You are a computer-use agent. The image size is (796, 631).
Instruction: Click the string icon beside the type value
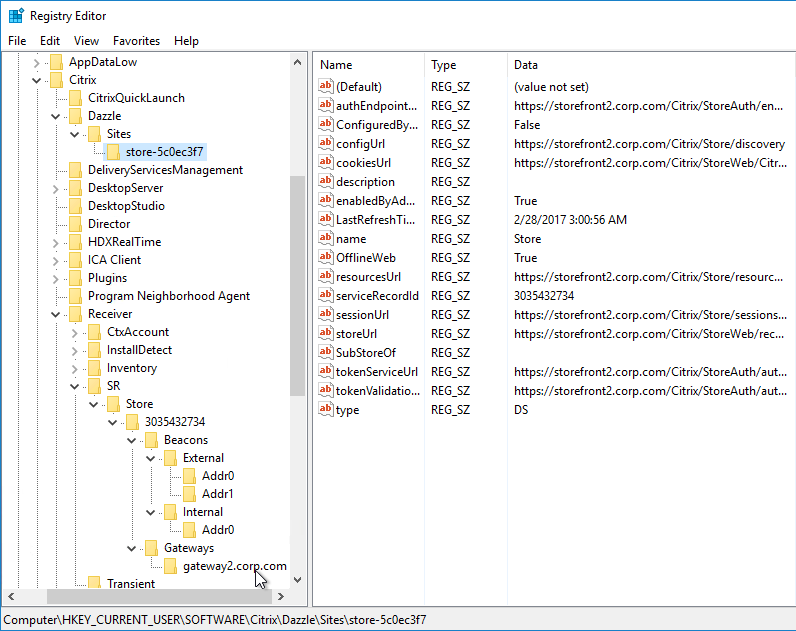point(325,410)
